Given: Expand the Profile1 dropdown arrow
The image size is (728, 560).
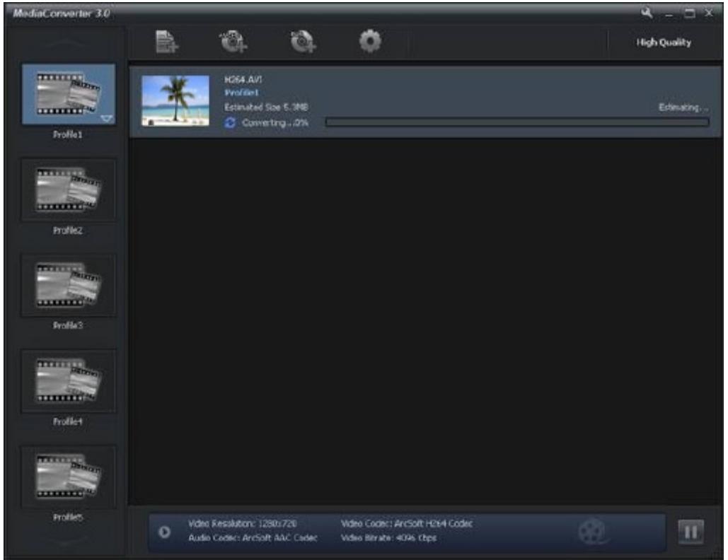Looking at the screenshot, I should click(107, 119).
